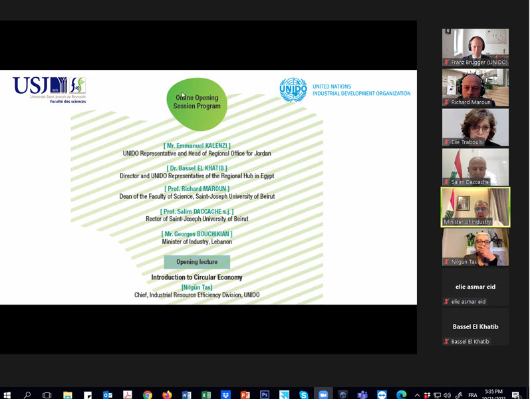The image size is (532, 399).
Task: Open network status tray icon
Action: (x=438, y=395)
